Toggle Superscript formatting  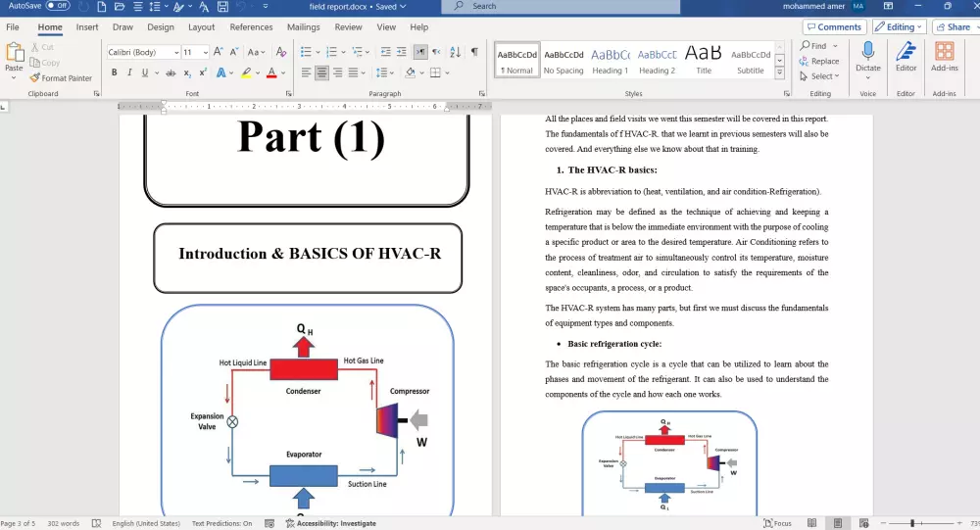pos(203,73)
